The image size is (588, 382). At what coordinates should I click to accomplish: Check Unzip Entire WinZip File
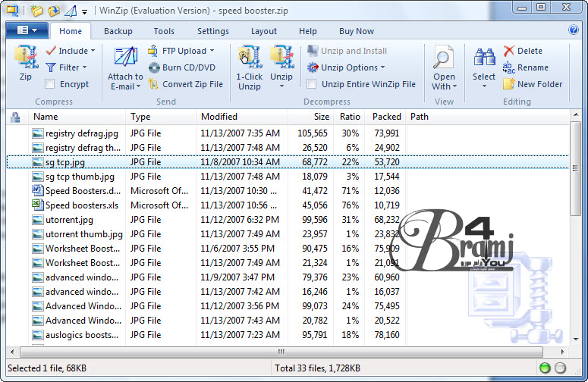click(x=311, y=84)
